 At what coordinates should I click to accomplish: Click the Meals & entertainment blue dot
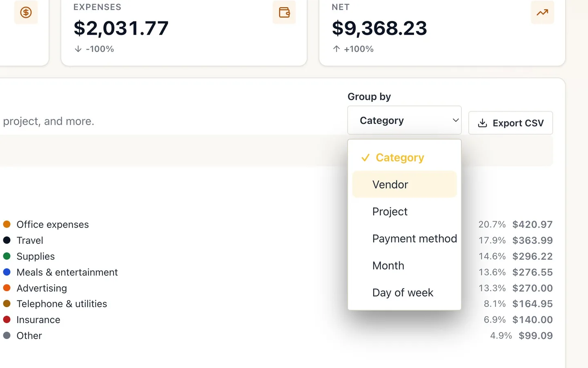[7, 272]
